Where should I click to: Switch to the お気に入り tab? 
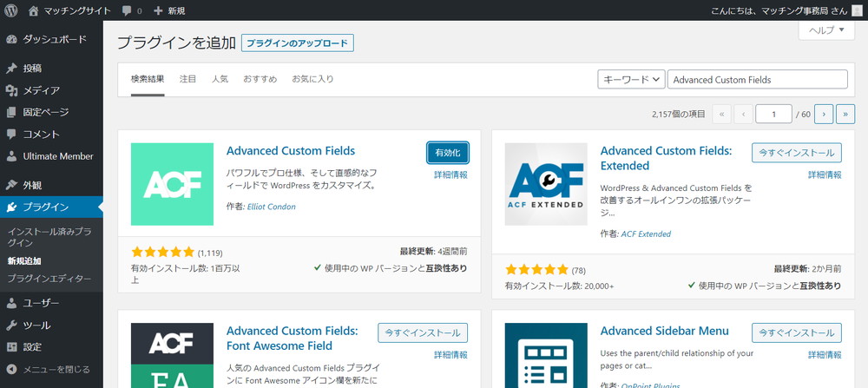point(312,79)
